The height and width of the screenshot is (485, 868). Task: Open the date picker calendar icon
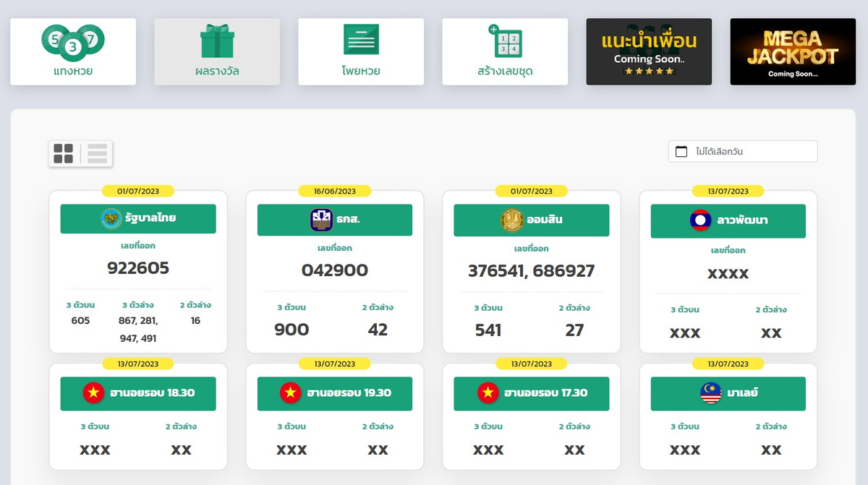point(681,152)
